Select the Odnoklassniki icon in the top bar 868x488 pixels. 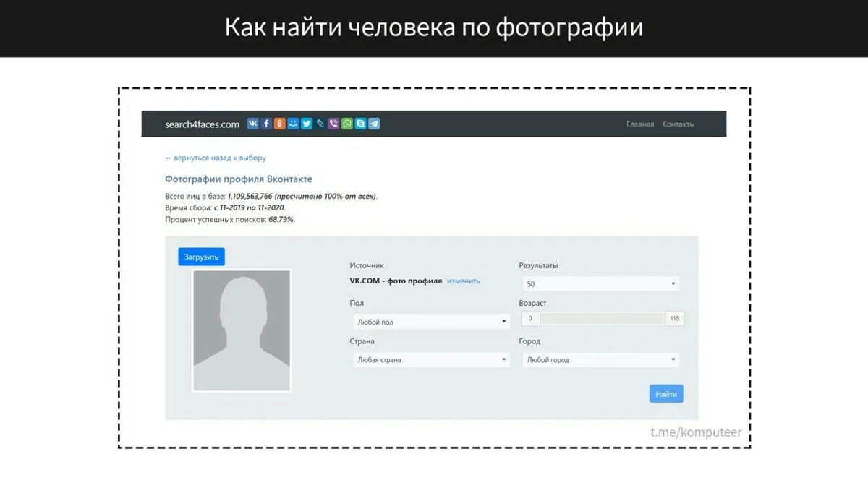point(279,123)
